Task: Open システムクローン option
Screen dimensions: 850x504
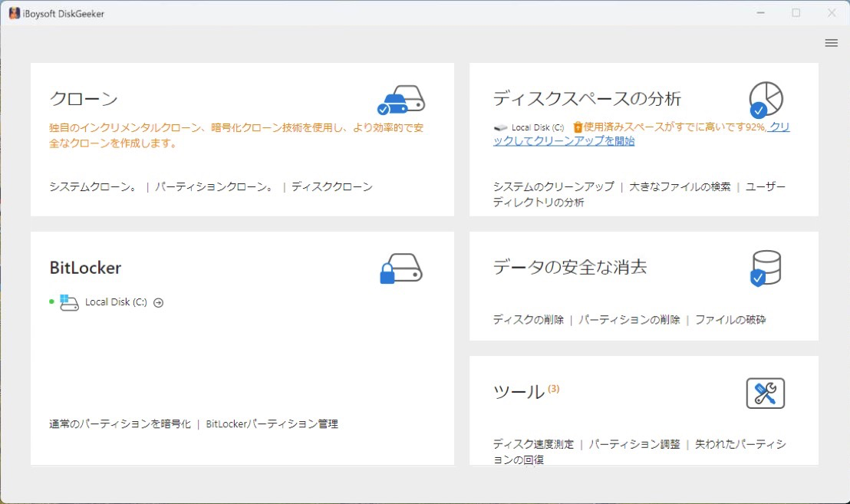Action: pyautogui.click(x=94, y=186)
